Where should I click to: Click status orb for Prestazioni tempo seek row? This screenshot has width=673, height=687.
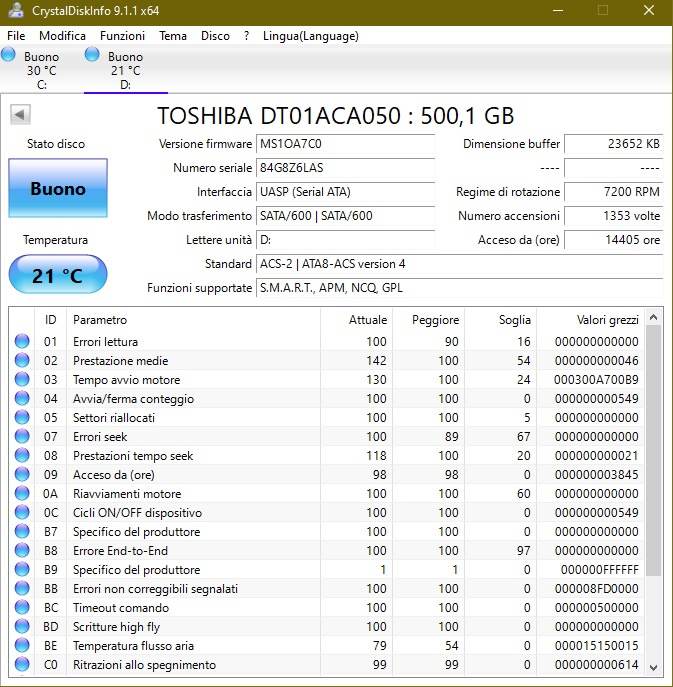(x=22, y=455)
